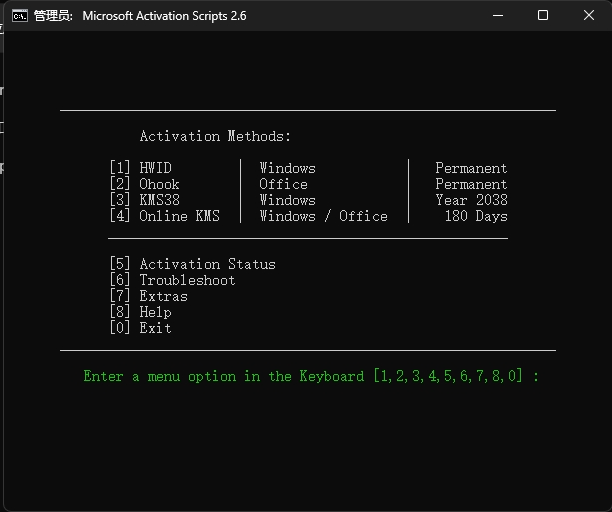This screenshot has height=512, width=612.
Task: Click the Activation Methods heading
Action: pos(215,136)
